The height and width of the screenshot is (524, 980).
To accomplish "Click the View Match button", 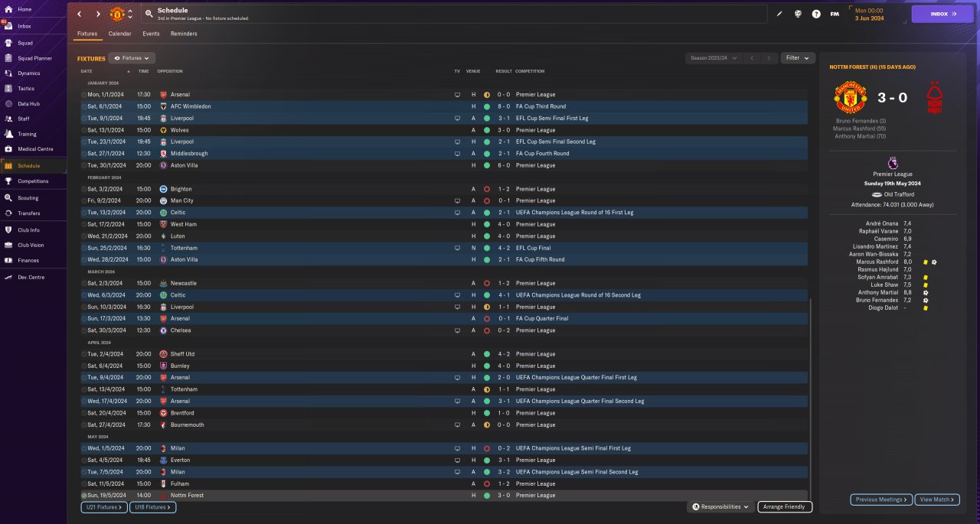I will (x=937, y=500).
